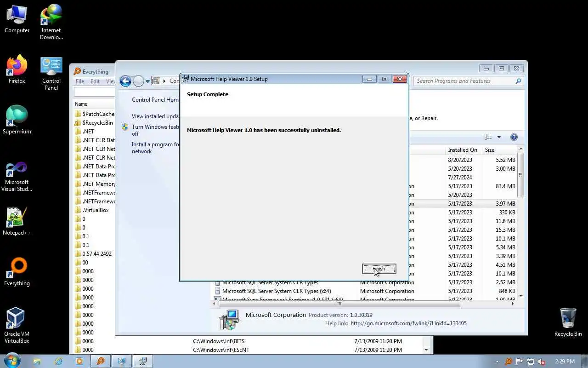Click the horizontal scrollbar right arrow in programs list
Screen dimensions: 588x368
point(513,304)
